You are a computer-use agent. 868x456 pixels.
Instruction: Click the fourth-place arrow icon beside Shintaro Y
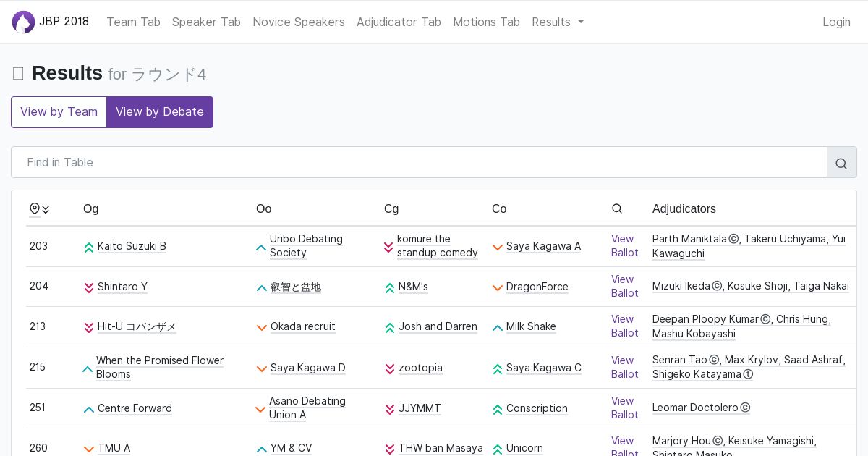click(89, 287)
